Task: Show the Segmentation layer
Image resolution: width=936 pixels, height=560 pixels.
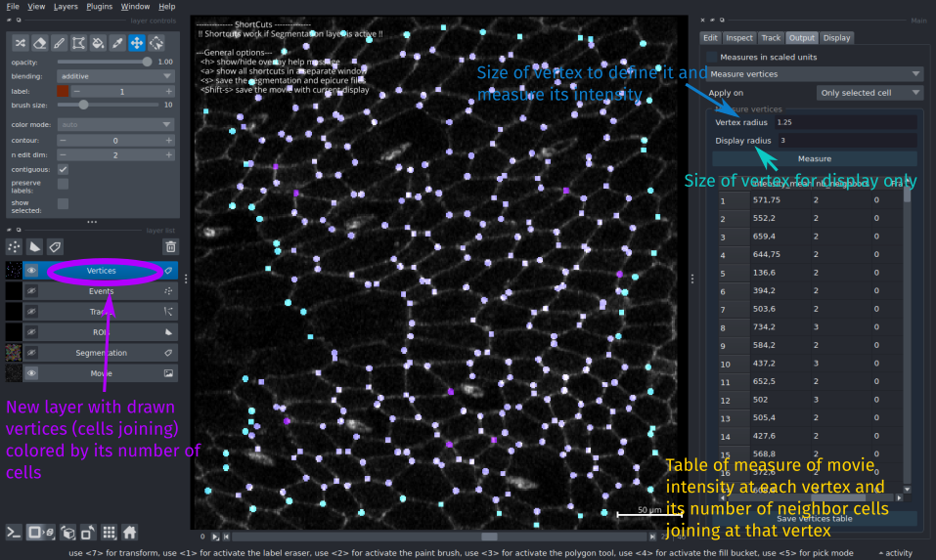Action: pos(31,353)
